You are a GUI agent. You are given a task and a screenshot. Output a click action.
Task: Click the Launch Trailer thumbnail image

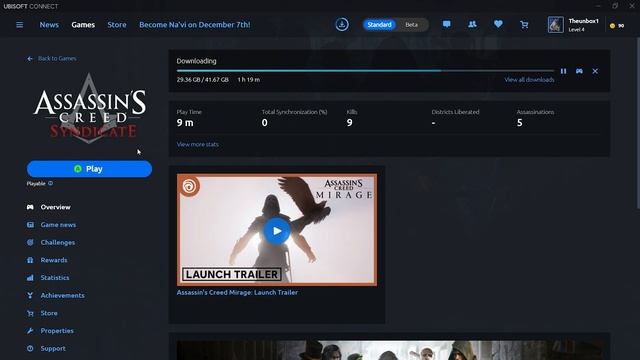tap(277, 230)
